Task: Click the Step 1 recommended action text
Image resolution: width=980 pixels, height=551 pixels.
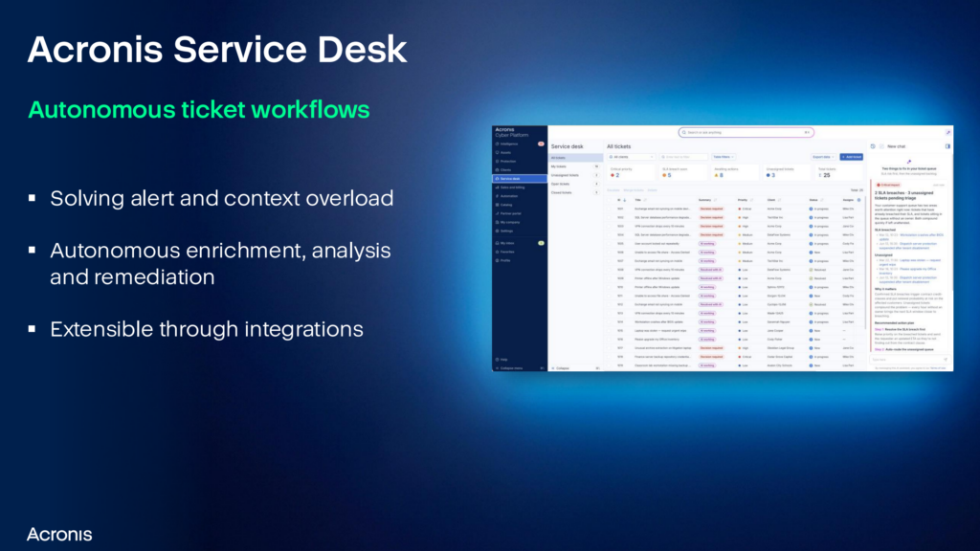Action: tap(900, 329)
